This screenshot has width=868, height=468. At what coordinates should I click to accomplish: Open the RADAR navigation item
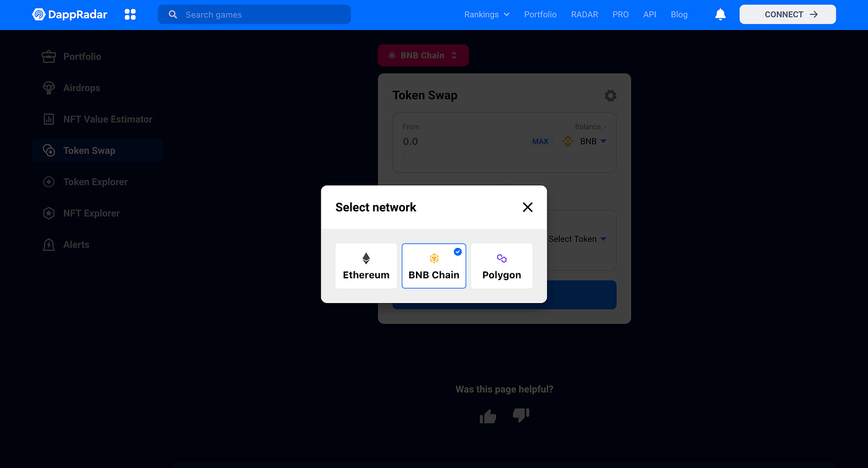point(585,14)
